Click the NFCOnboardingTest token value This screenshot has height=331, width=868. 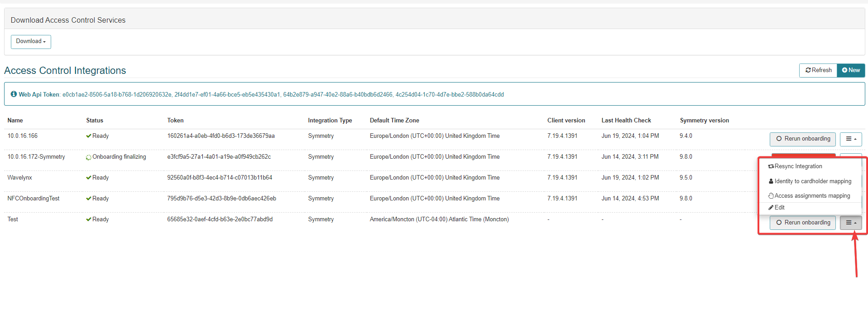tap(221, 199)
